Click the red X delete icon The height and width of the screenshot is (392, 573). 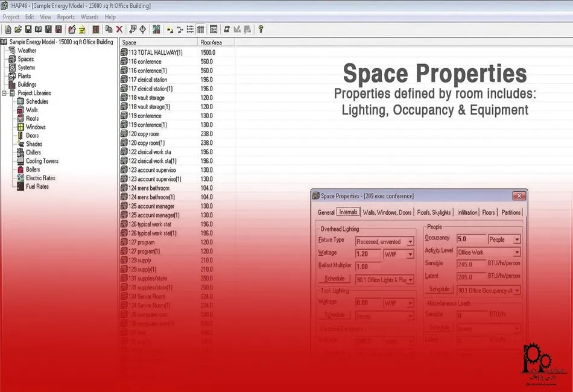[x=119, y=29]
